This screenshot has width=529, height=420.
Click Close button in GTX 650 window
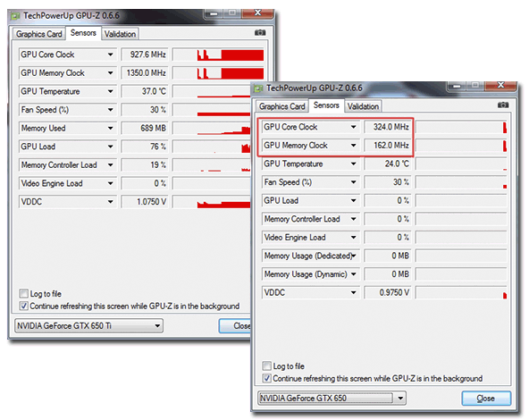(486, 399)
